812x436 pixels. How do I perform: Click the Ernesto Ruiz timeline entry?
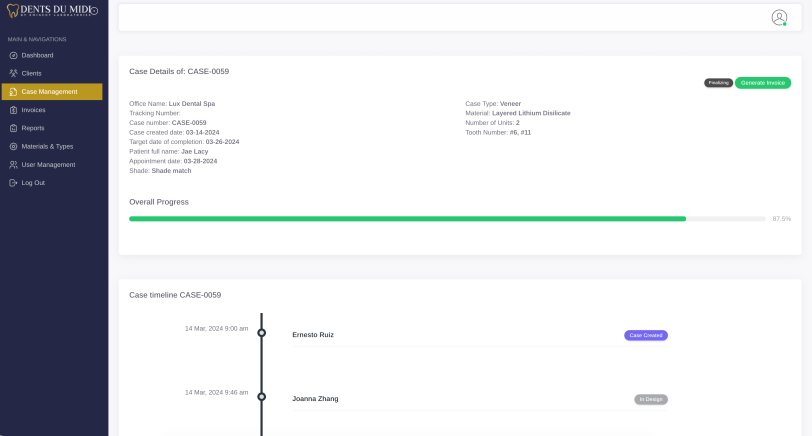pyautogui.click(x=313, y=335)
